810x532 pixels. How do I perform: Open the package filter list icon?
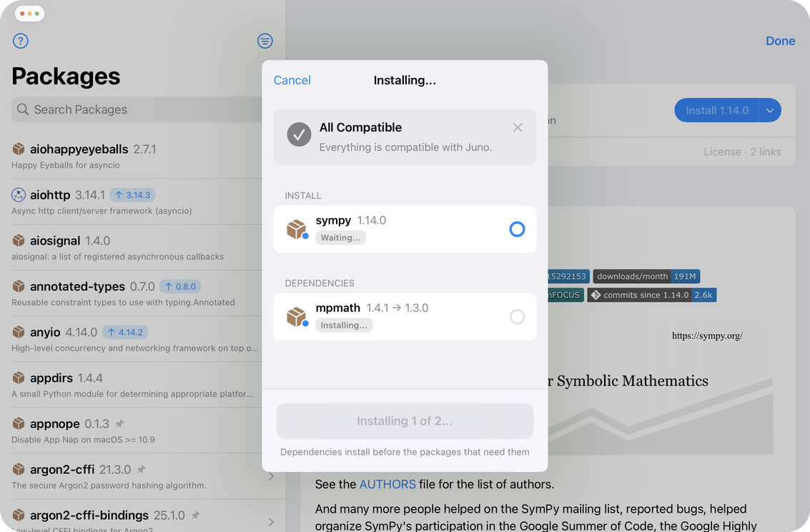265,41
